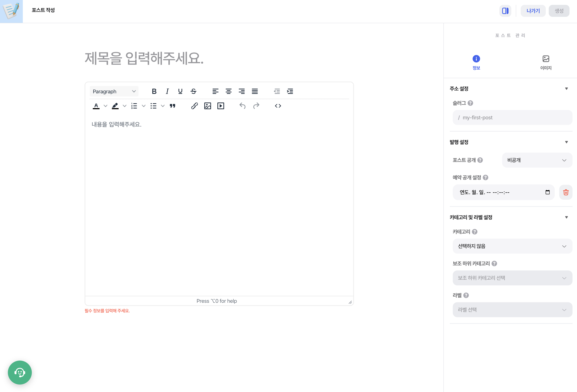
Task: Open the code view in the editor
Action: click(x=278, y=106)
